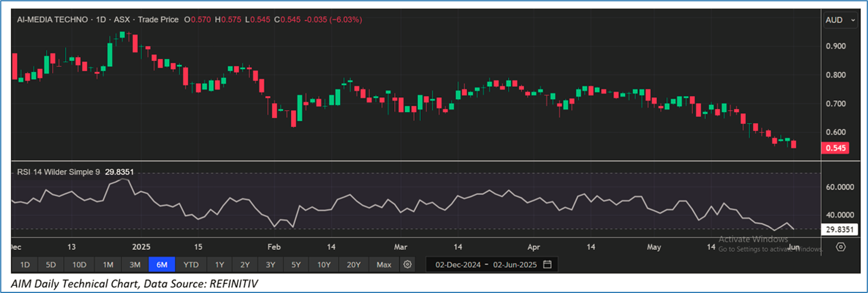Show the 20Y time range

[x=354, y=264]
